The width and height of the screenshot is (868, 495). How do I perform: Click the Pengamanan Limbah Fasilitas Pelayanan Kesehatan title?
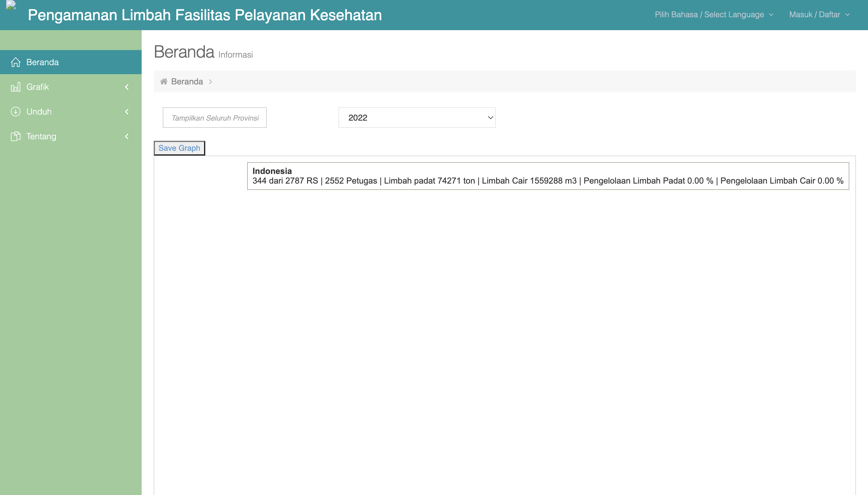205,15
